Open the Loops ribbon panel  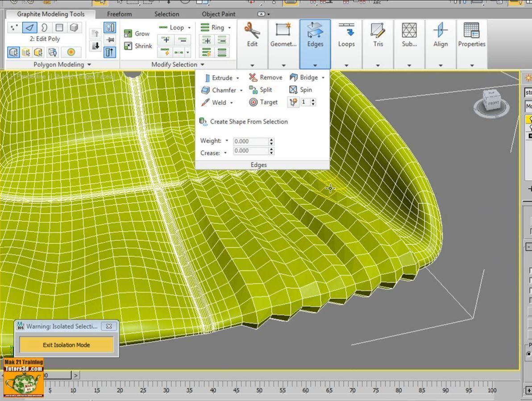click(x=346, y=44)
